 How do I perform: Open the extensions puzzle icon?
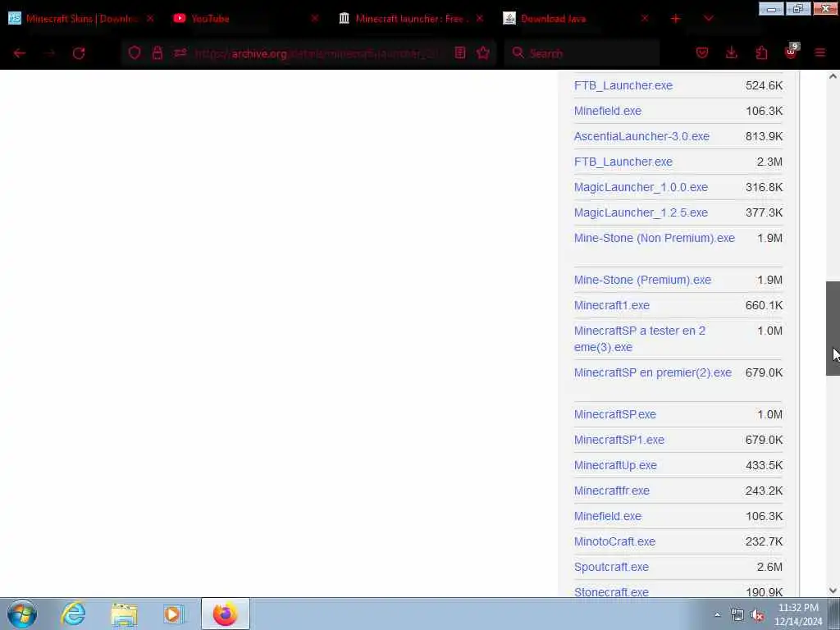(x=761, y=52)
